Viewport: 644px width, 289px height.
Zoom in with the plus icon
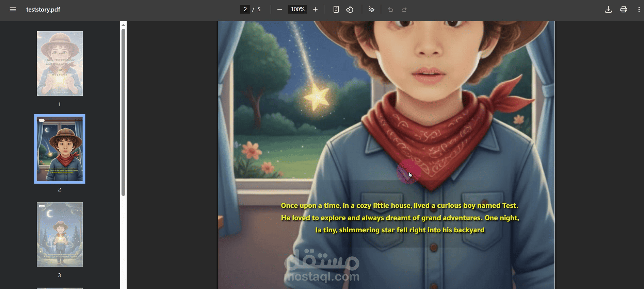tap(315, 10)
